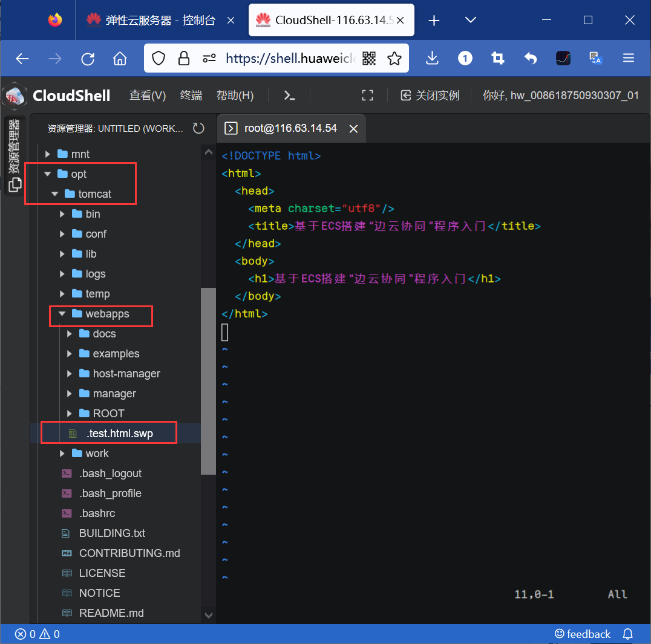The width and height of the screenshot is (651, 644).
Task: Open the 帮助(H) menu
Action: 235,96
